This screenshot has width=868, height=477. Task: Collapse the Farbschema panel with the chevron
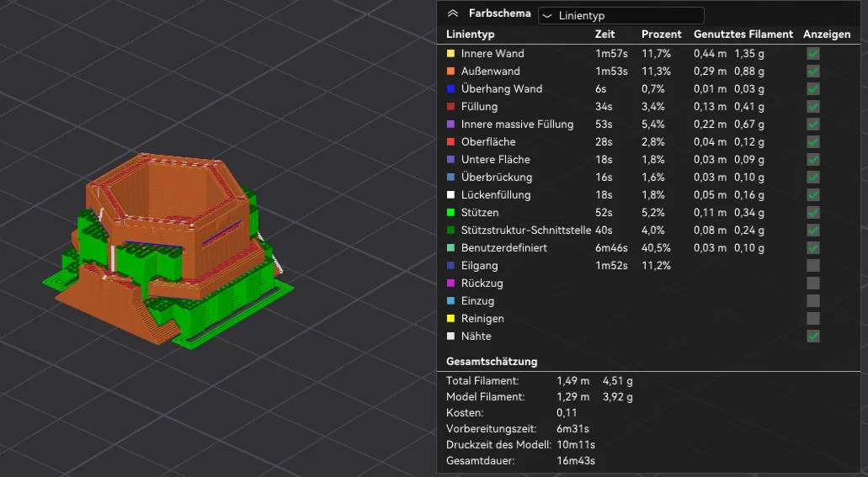coord(453,13)
